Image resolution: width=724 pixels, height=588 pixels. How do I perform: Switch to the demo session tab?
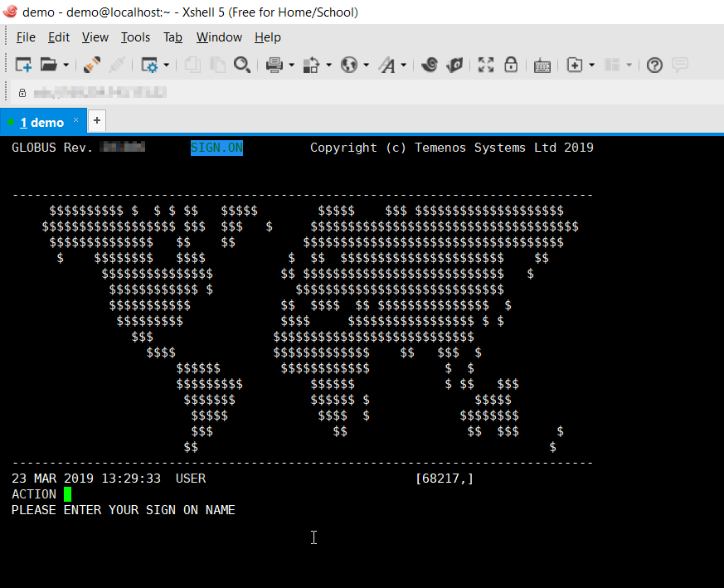coord(40,121)
